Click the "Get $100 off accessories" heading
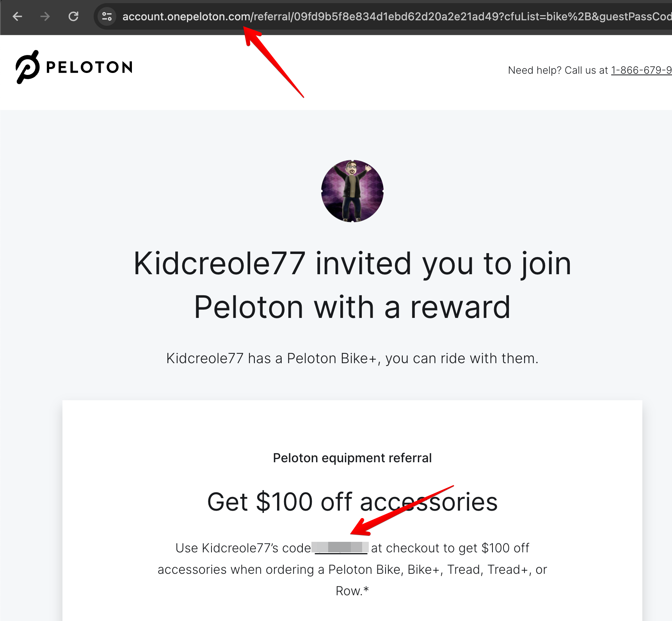Screen dimensions: 672x621 tap(352, 502)
